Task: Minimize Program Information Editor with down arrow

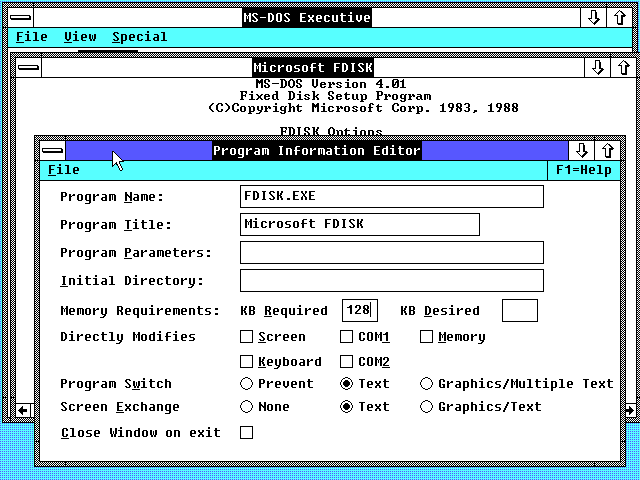Action: coord(582,151)
